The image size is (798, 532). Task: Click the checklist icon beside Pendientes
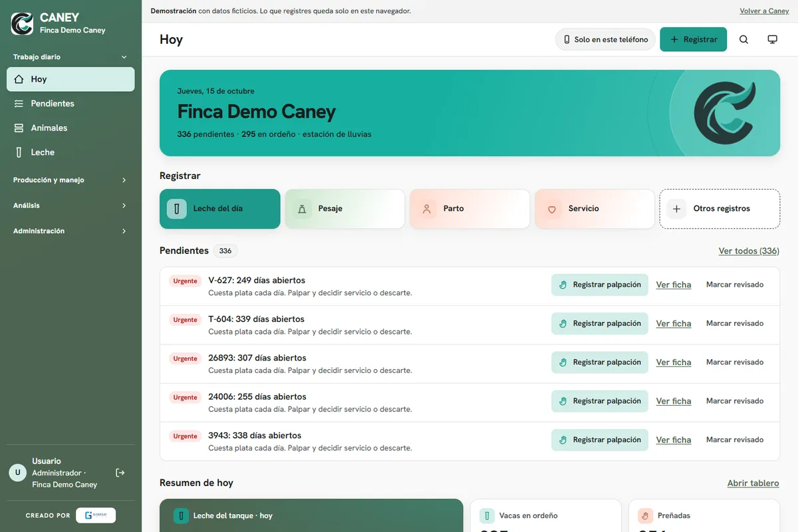coord(19,104)
